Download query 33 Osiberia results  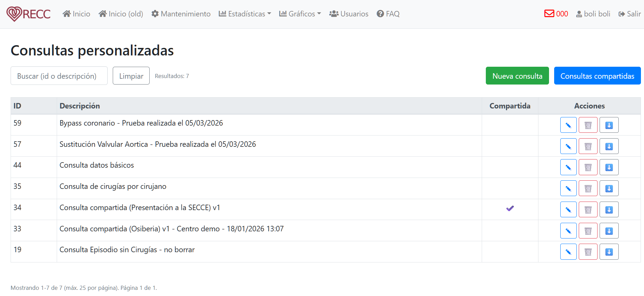point(609,231)
